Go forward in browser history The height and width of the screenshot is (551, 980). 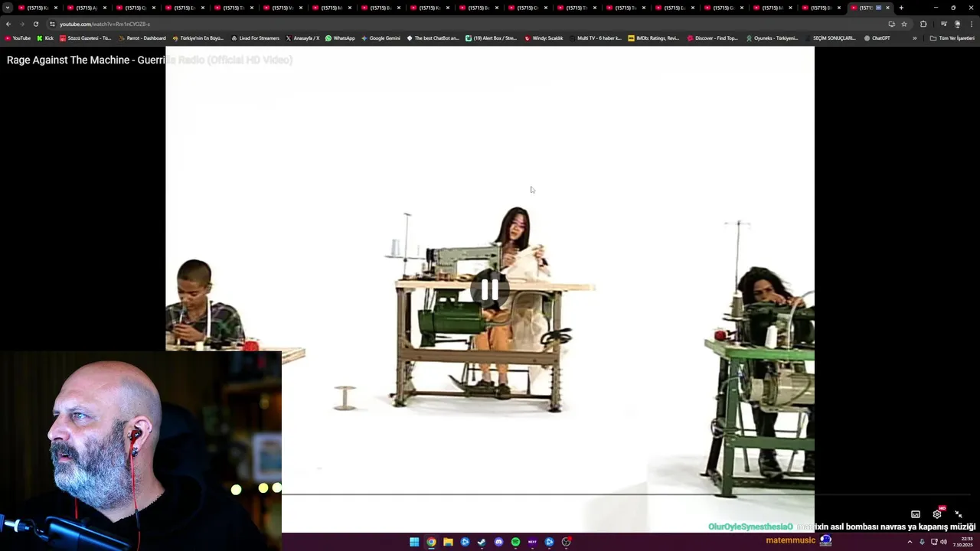pyautogui.click(x=21, y=24)
